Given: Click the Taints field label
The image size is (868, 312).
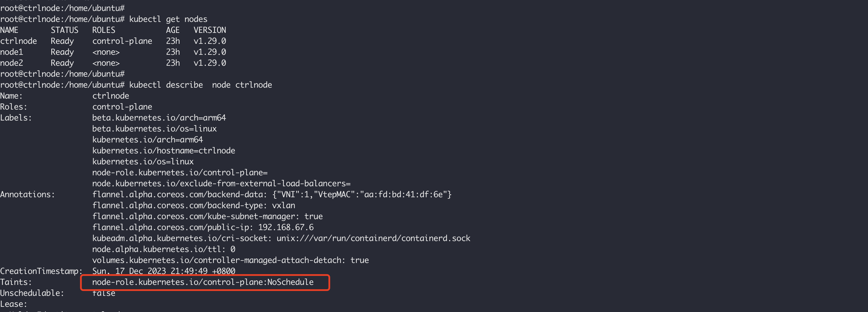Looking at the screenshot, I should (x=16, y=282).
